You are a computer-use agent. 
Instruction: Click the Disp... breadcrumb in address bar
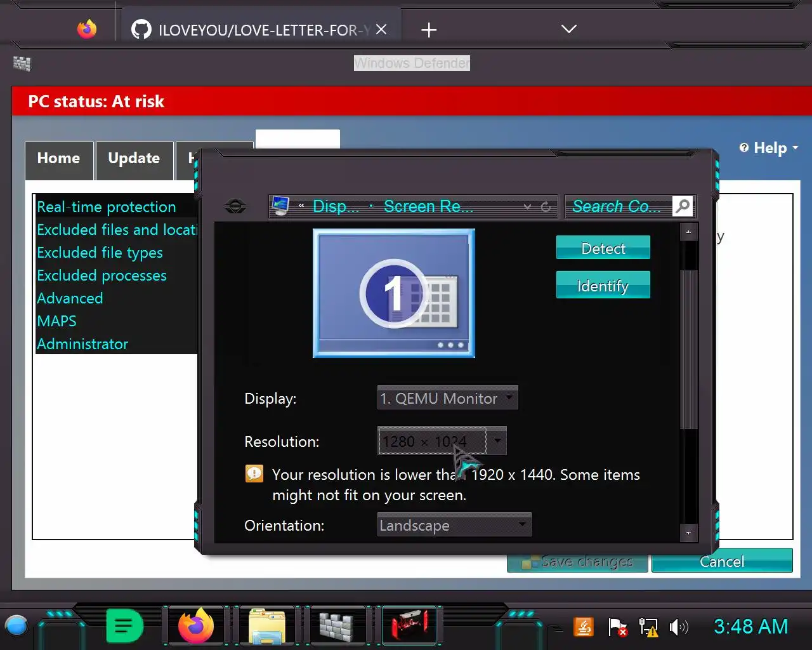click(336, 207)
